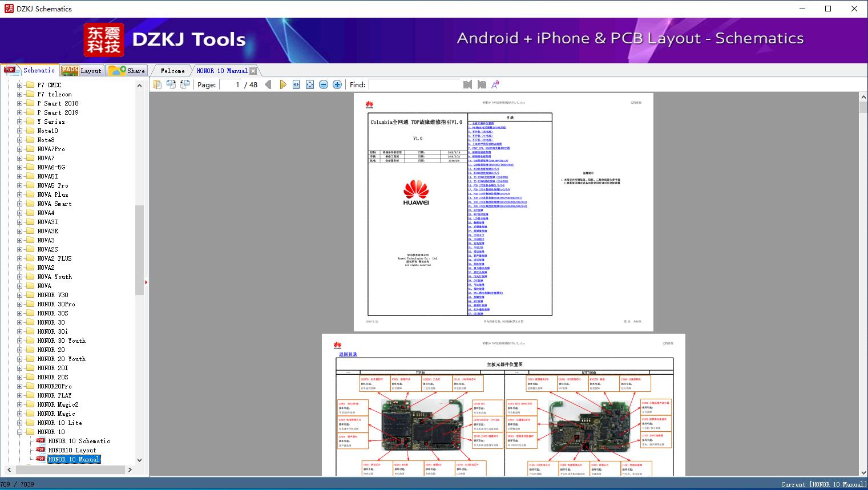Click the document scroll-up arrow
868x490 pixels.
pos(863,98)
